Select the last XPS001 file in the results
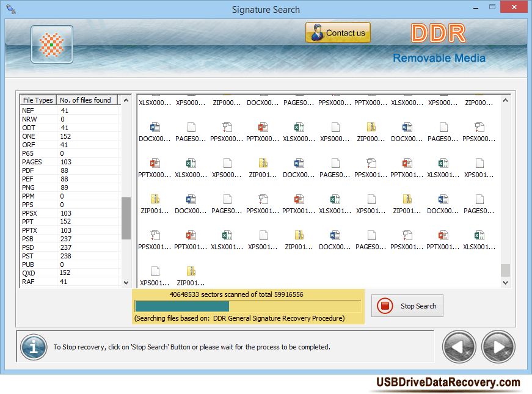 pos(155,276)
